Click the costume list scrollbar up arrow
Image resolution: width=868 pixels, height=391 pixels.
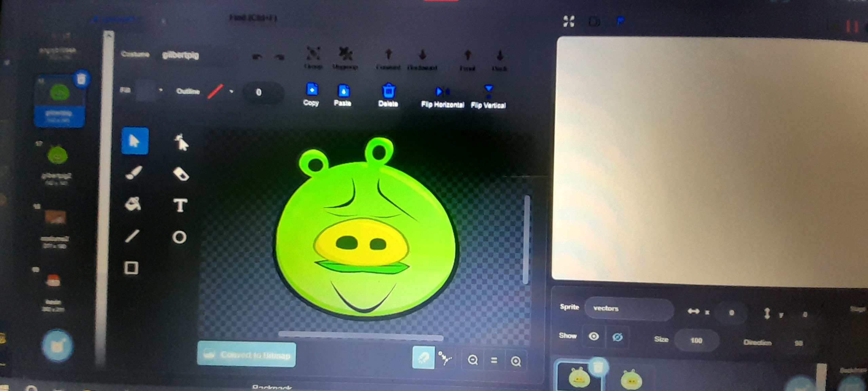[x=108, y=35]
